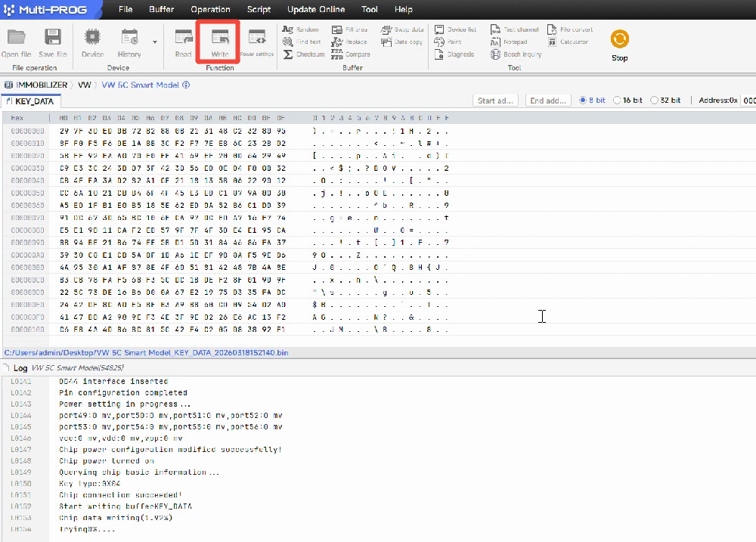756x542 pixels.
Task: Click the End address button
Action: click(548, 101)
